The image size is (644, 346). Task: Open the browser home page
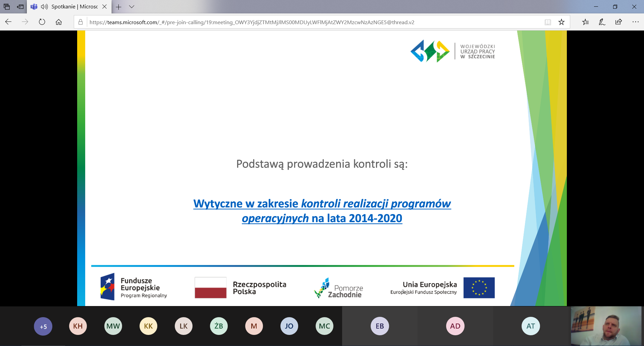pyautogui.click(x=59, y=22)
